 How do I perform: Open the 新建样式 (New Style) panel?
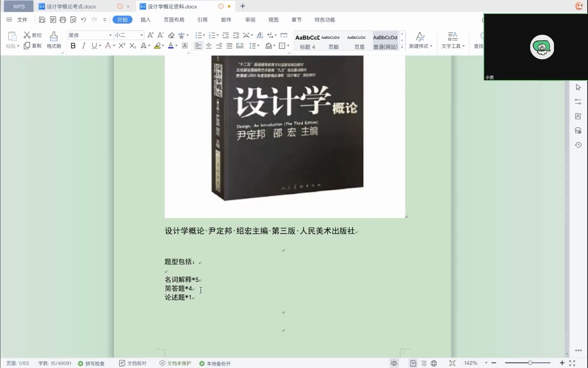pos(421,40)
